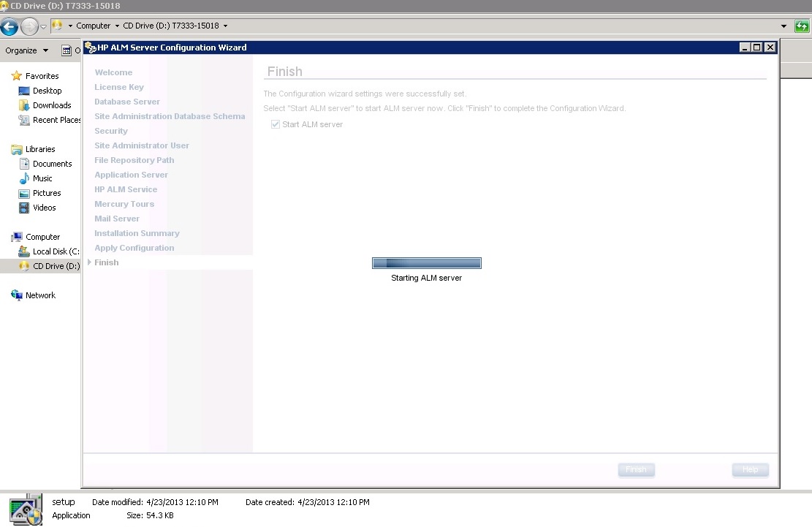Click the Music note icon
The width and height of the screenshot is (812, 527).
[24, 178]
